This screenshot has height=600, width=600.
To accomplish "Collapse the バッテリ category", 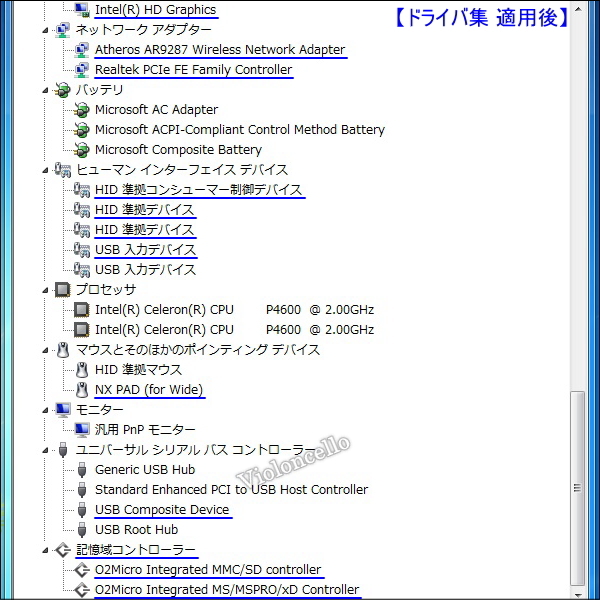I will click(x=45, y=90).
